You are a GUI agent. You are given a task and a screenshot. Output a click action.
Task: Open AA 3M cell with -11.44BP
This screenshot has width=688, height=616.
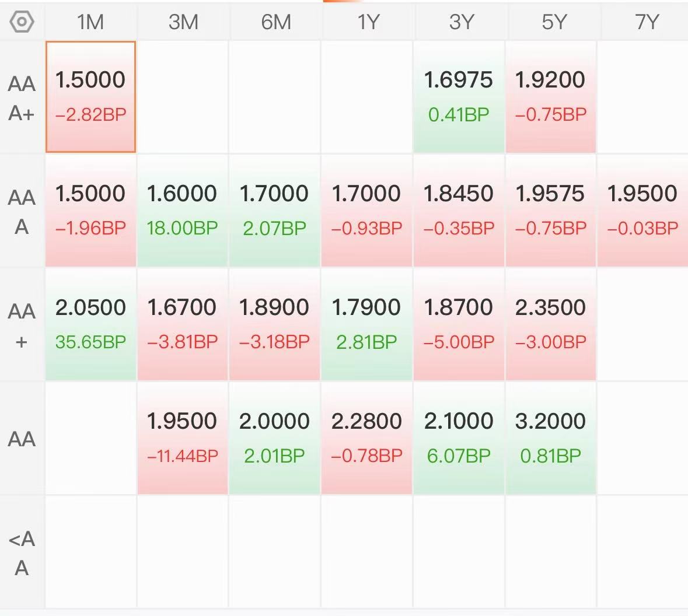(183, 438)
